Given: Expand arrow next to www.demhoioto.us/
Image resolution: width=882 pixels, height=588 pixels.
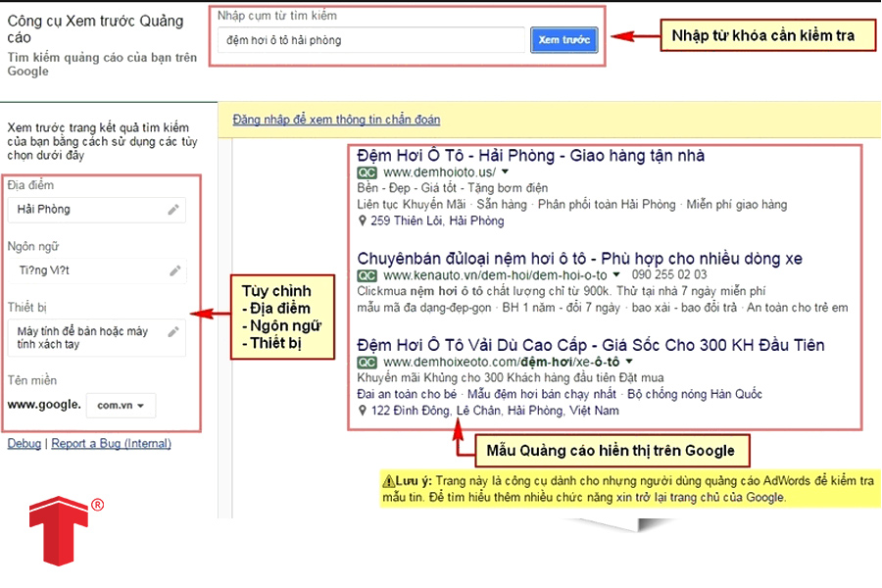Looking at the screenshot, I should pos(505,171).
